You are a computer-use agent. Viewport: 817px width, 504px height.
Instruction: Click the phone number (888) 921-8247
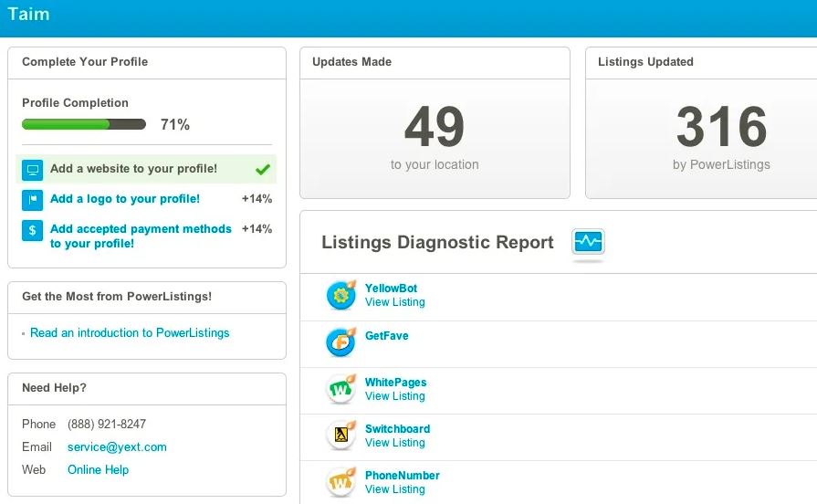point(107,425)
